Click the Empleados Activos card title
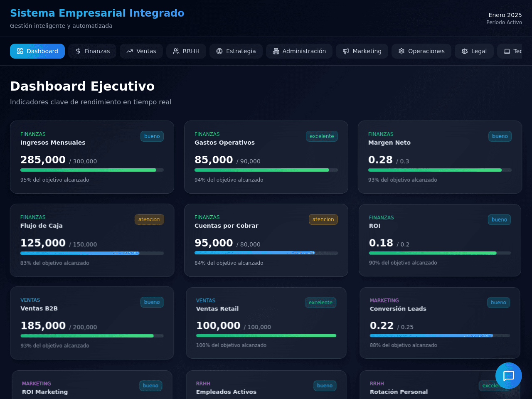 [226, 392]
